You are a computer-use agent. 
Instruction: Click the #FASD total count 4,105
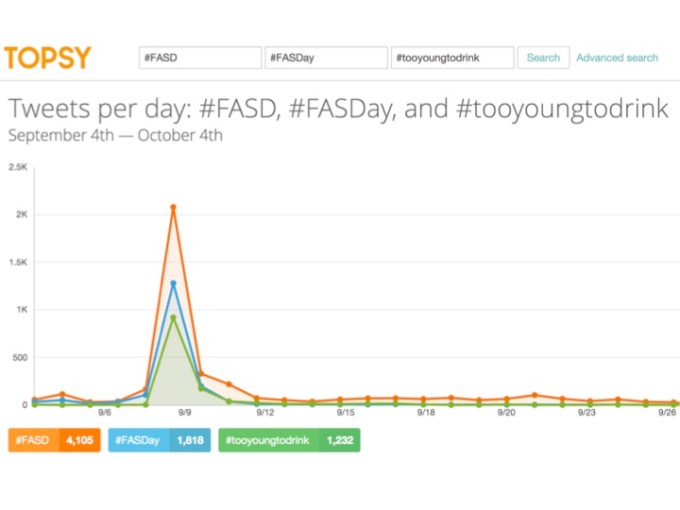[x=80, y=440]
